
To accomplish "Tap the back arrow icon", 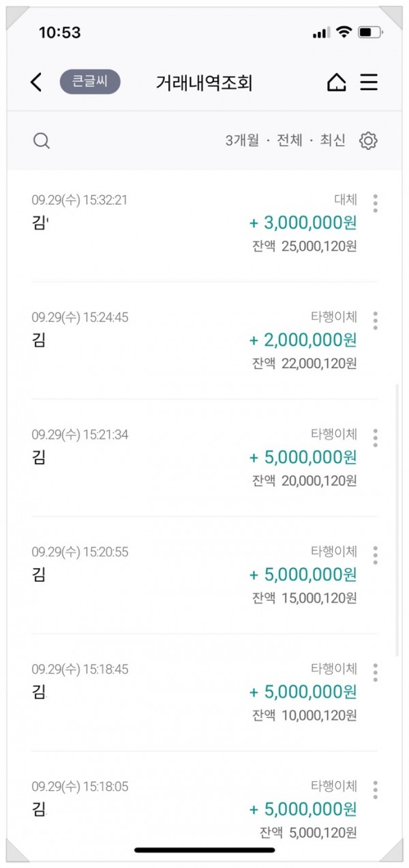I will 36,83.
